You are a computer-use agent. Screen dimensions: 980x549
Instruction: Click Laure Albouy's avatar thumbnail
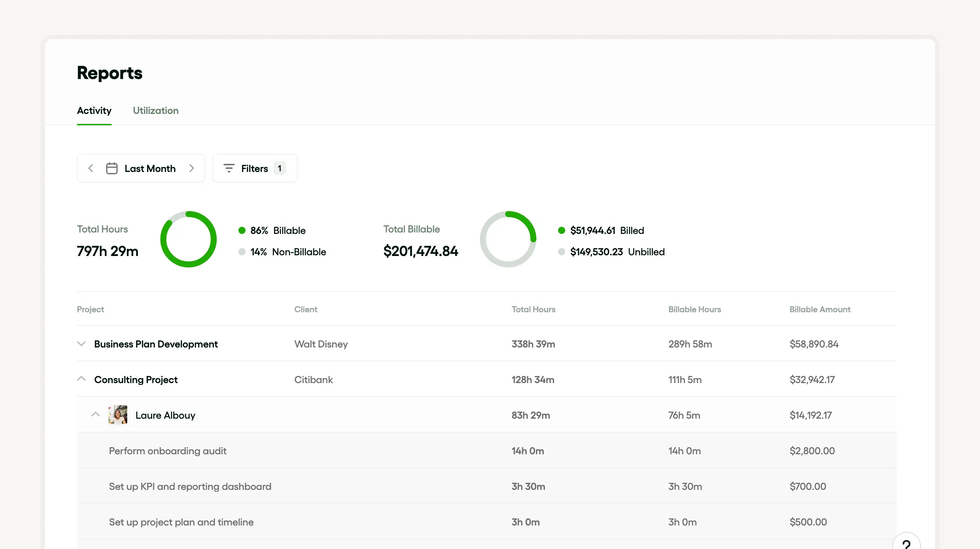118,415
